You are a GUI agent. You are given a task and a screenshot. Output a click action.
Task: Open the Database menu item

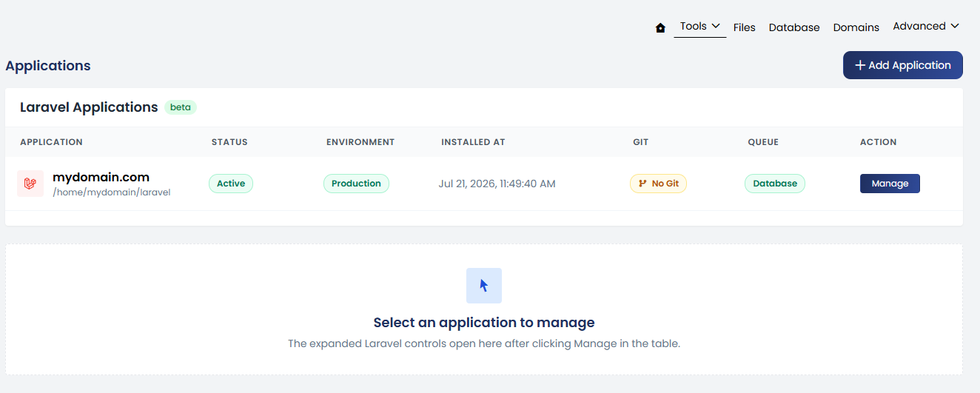[794, 27]
